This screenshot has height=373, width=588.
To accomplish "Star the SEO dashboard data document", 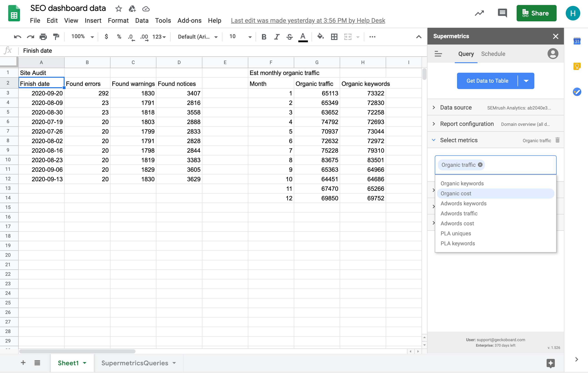I will click(x=119, y=9).
